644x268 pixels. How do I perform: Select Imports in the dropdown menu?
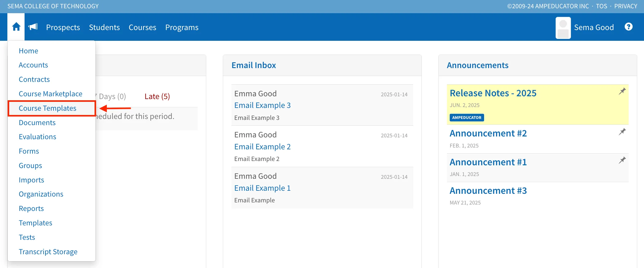tap(31, 180)
